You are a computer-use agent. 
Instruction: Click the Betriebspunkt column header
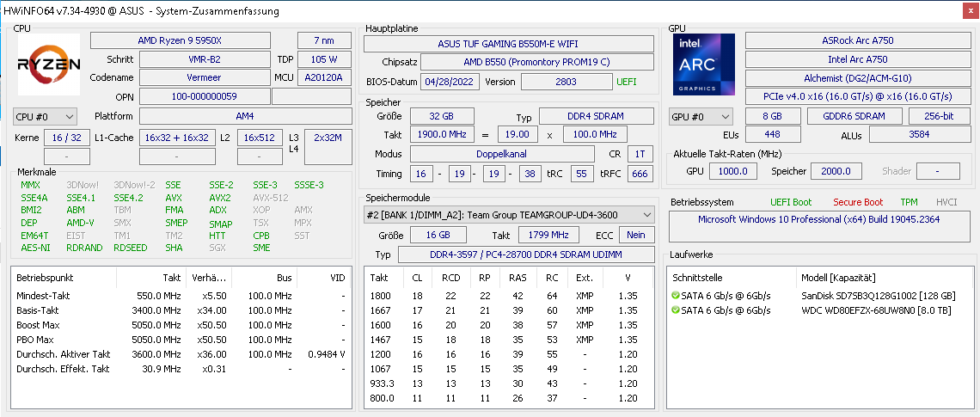tap(64, 278)
